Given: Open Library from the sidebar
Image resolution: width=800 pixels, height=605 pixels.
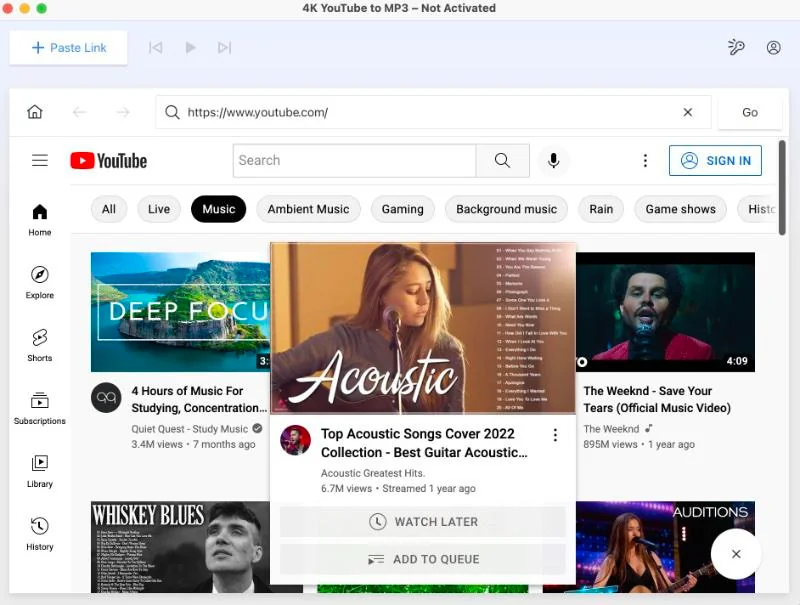Looking at the screenshot, I should (x=39, y=468).
